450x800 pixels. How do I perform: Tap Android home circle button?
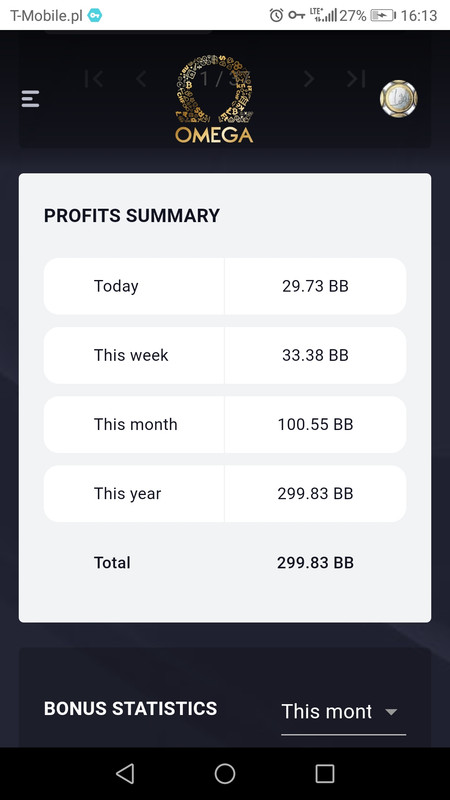coord(225,773)
